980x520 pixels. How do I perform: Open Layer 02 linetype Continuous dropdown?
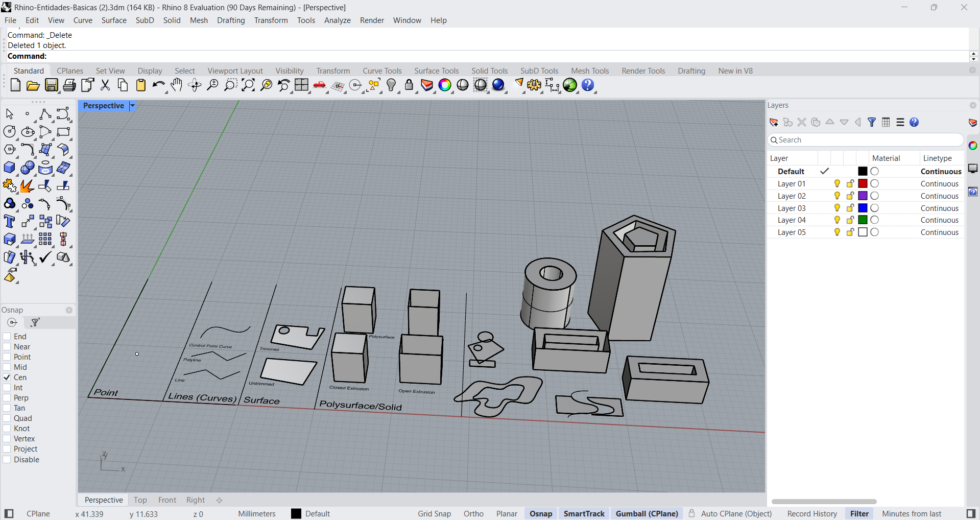tap(939, 196)
